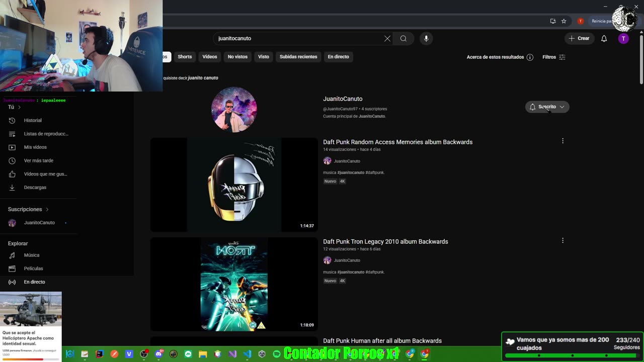Open Daft Punk Human after all video title
The height and width of the screenshot is (362, 644).
click(x=382, y=341)
